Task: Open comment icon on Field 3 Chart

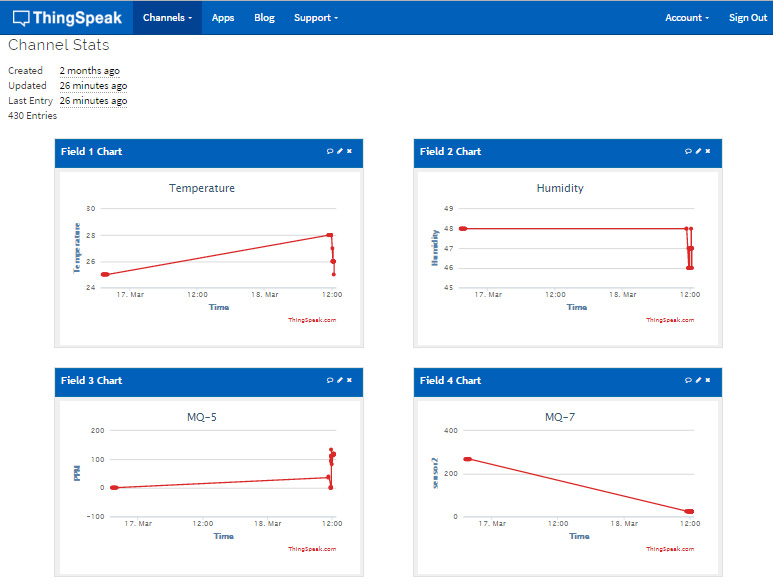Action: 330,380
